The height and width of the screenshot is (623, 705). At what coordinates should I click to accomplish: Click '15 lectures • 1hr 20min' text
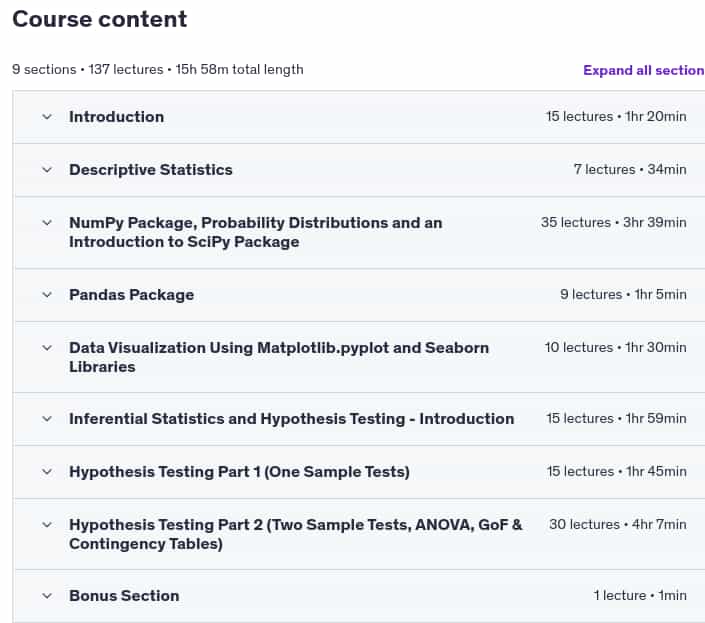(x=616, y=116)
